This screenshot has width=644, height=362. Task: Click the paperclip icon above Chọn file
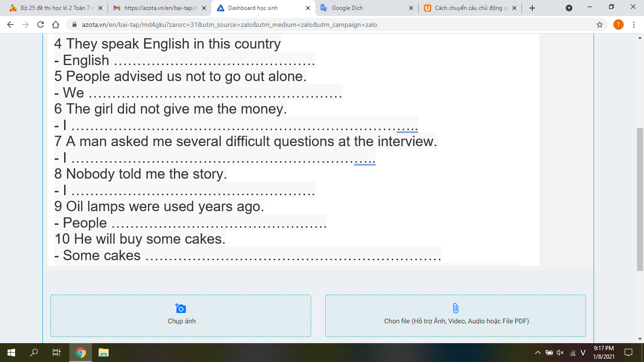click(455, 308)
